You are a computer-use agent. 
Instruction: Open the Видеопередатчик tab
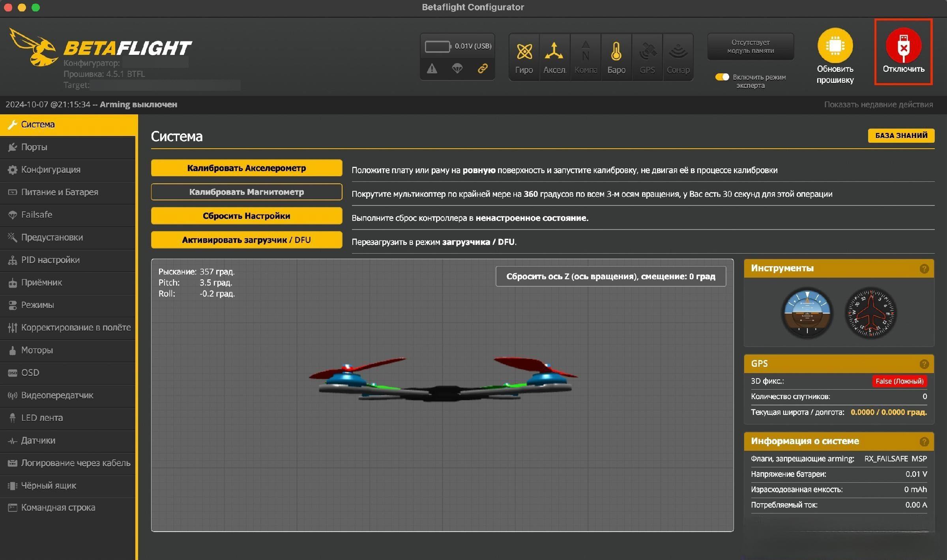pos(68,395)
